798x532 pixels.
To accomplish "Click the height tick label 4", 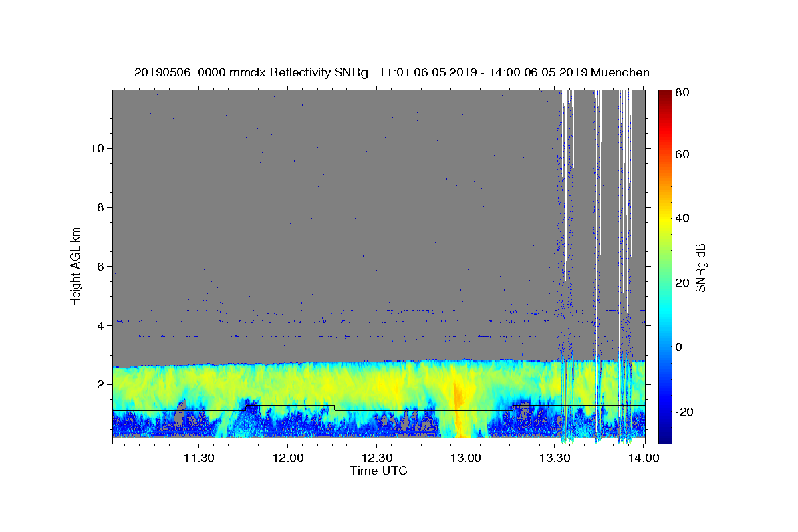I will coord(100,325).
